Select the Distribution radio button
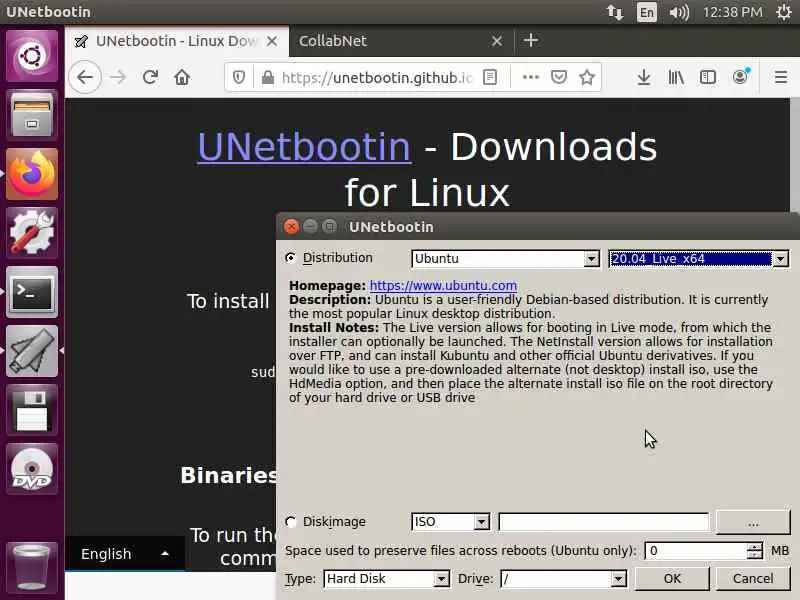This screenshot has height=600, width=800. point(291,258)
